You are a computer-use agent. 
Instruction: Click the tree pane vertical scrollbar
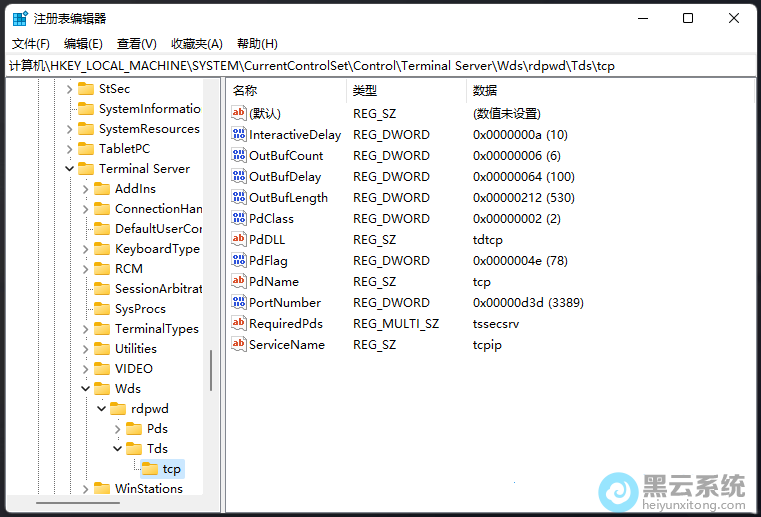[210, 370]
